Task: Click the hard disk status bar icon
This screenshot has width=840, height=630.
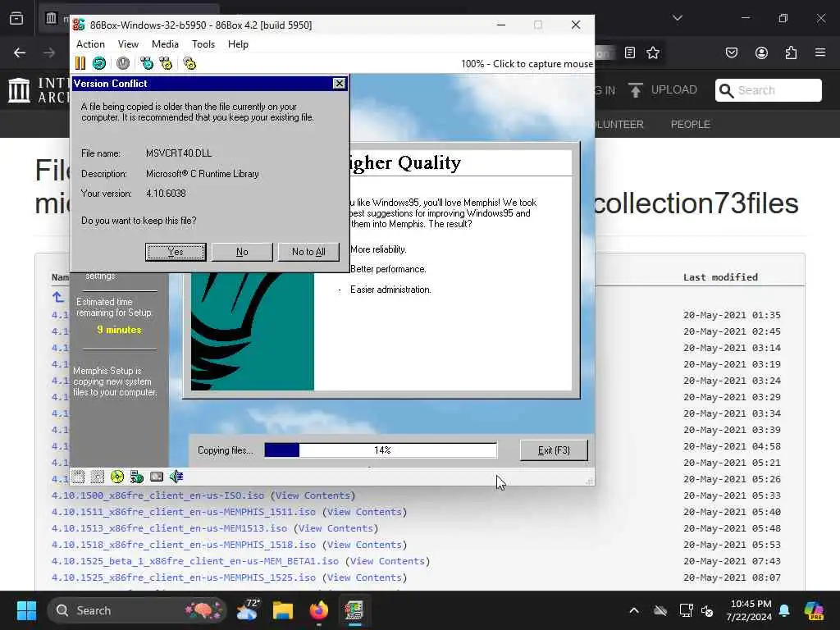Action: coord(157,477)
